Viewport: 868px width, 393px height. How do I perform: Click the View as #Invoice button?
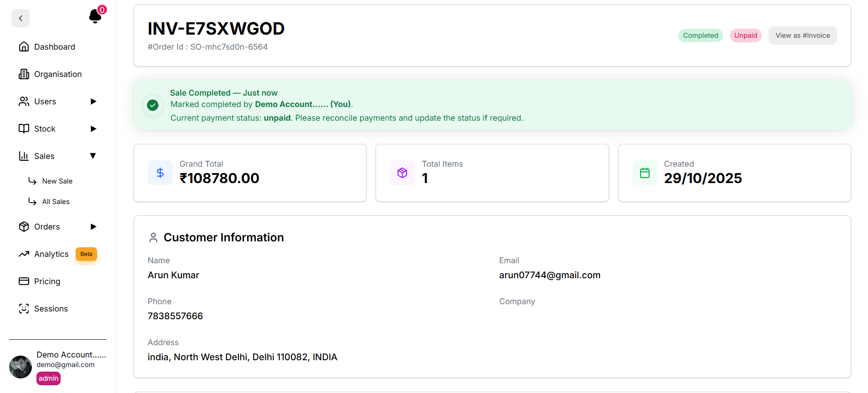pos(802,36)
